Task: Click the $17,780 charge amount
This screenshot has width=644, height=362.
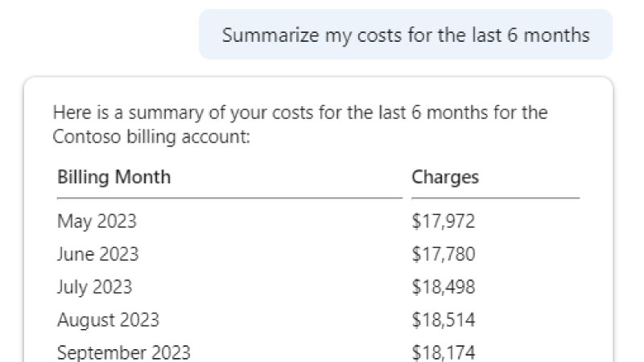Action: click(444, 254)
